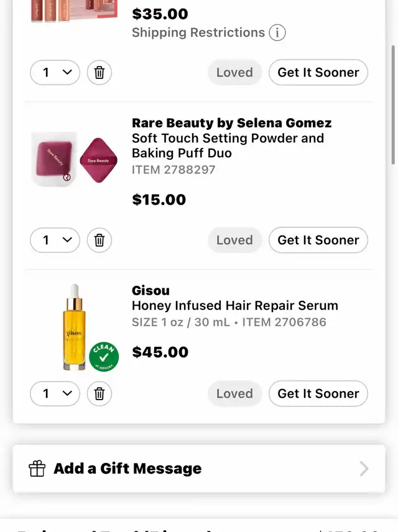Screen dimensions: 398x532
Task: Open Add a Gift Message row
Action: tap(199, 469)
